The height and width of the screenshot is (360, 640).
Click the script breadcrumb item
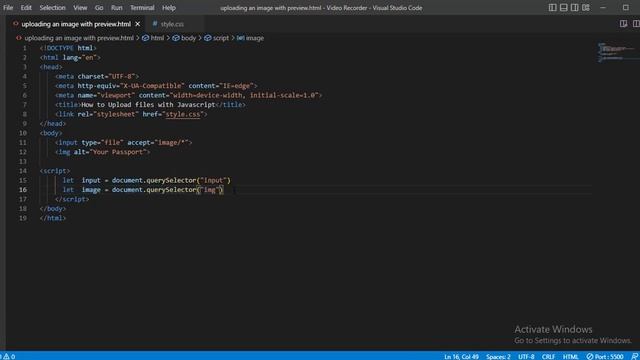(x=217, y=38)
